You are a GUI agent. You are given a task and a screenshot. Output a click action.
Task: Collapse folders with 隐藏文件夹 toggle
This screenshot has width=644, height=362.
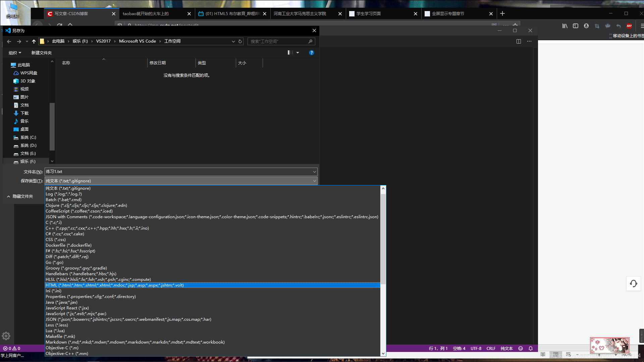click(x=20, y=196)
